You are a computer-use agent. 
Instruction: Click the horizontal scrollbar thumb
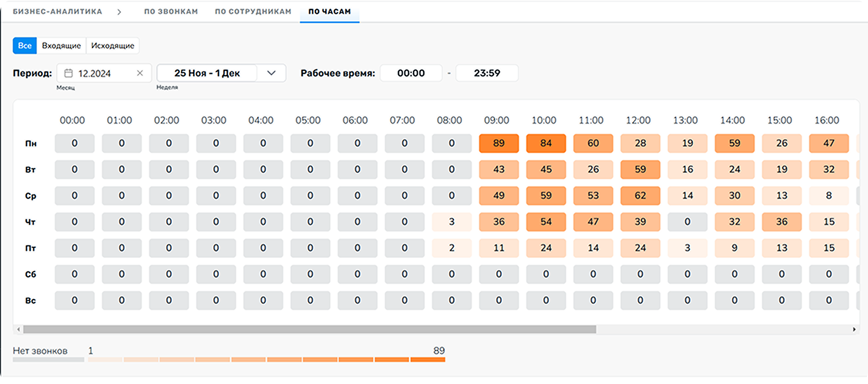309,329
